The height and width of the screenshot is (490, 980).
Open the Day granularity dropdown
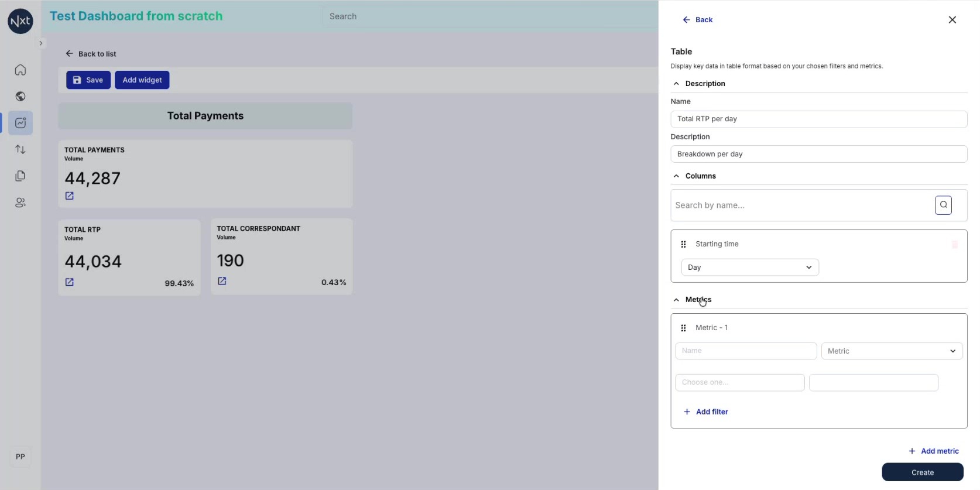click(x=750, y=268)
